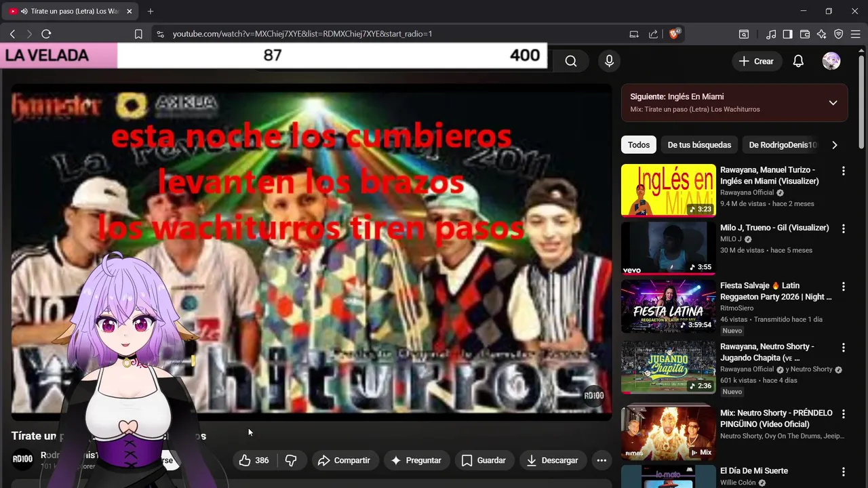This screenshot has width=868, height=488.
Task: Open Rawayana Official channel link
Action: click(x=747, y=192)
